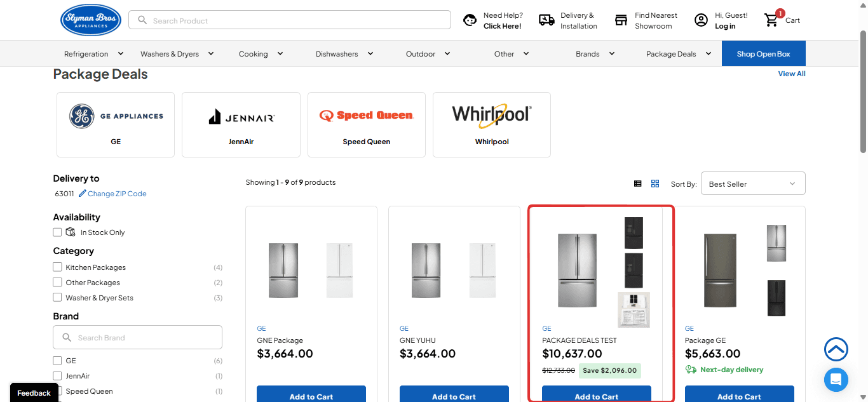Screen dimensions: 868x402
Task: Toggle the In Stock Only checkbox
Action: point(57,232)
